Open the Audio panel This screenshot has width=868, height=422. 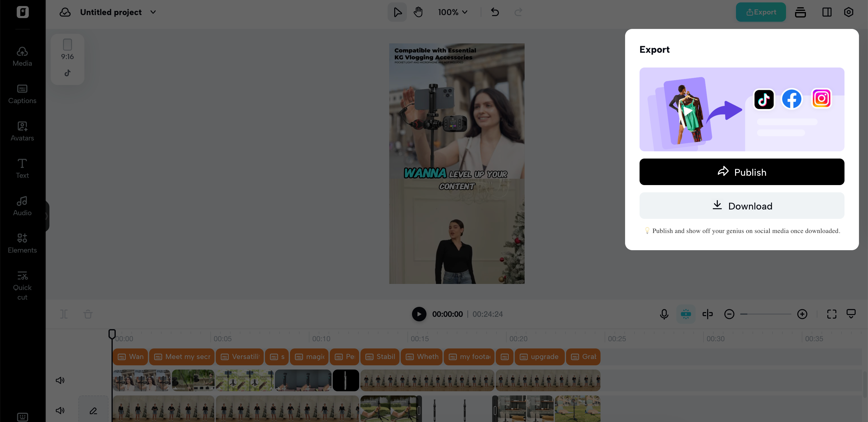(x=22, y=205)
